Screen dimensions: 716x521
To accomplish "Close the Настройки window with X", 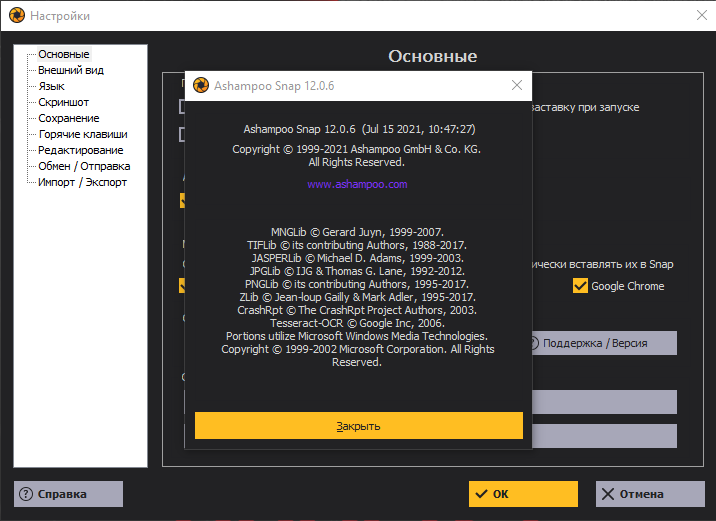I will point(701,15).
